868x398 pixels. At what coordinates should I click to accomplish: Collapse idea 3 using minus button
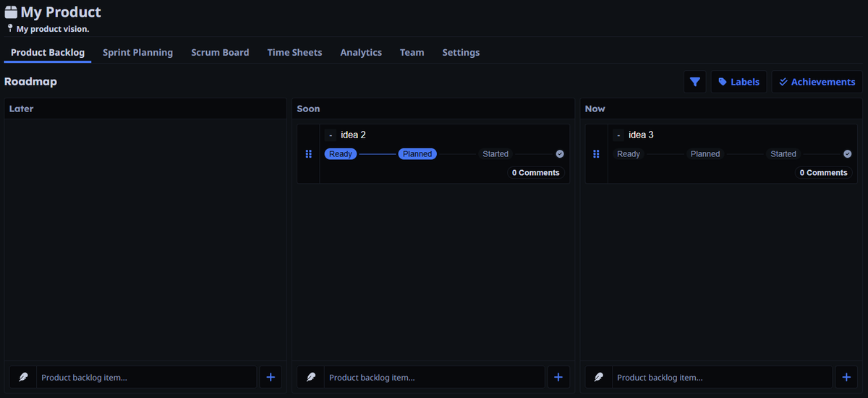(x=618, y=135)
